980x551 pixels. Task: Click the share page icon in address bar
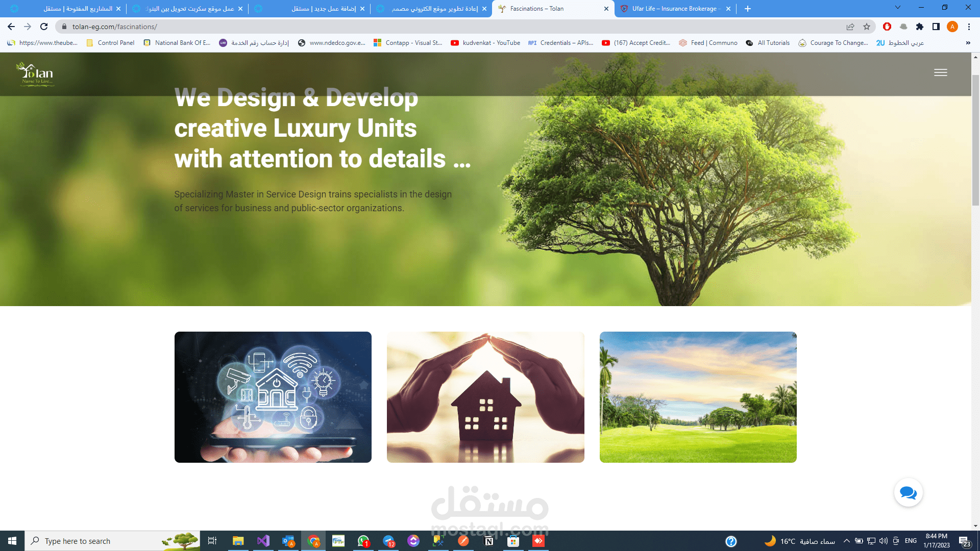pyautogui.click(x=850, y=27)
